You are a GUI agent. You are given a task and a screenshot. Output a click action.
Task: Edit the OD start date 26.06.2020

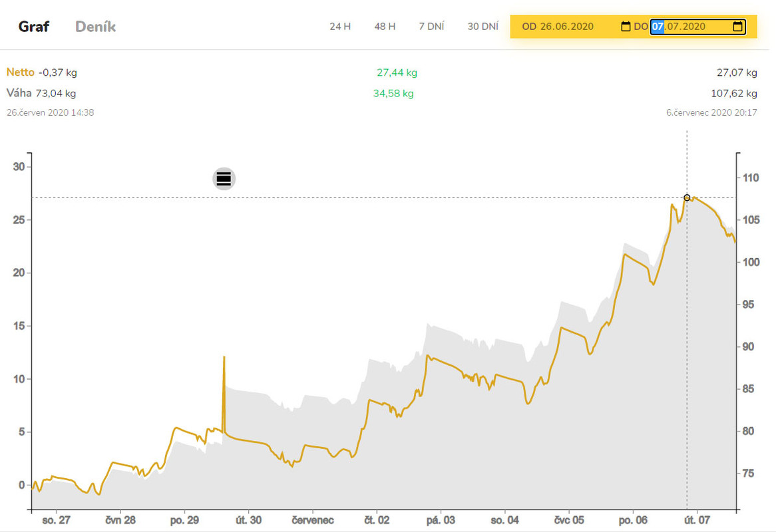566,27
